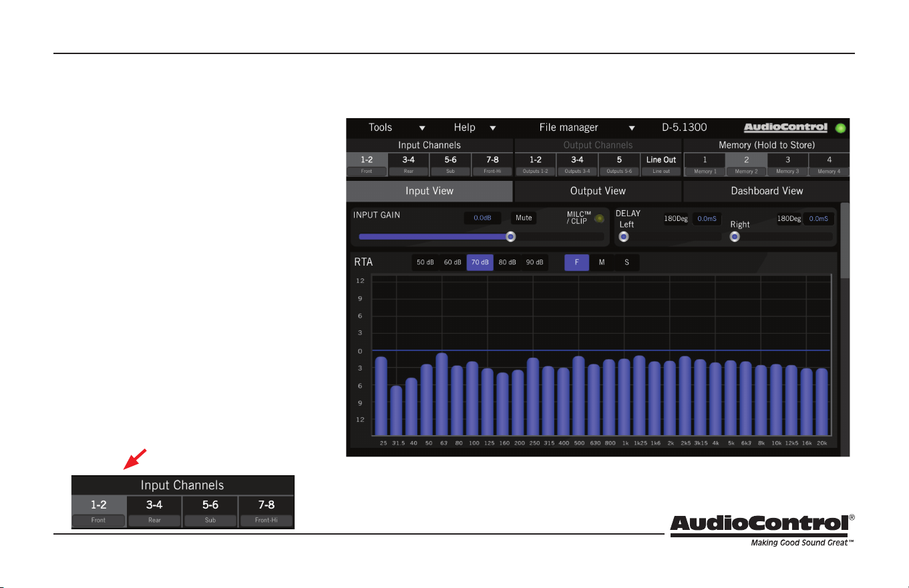Screen dimensions: 909x588
Task: Edit the Memory 1 name field
Action: point(704,172)
